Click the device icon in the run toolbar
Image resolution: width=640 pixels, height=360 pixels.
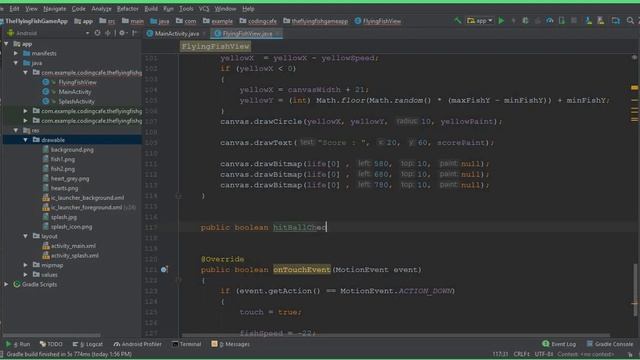tap(562, 20)
